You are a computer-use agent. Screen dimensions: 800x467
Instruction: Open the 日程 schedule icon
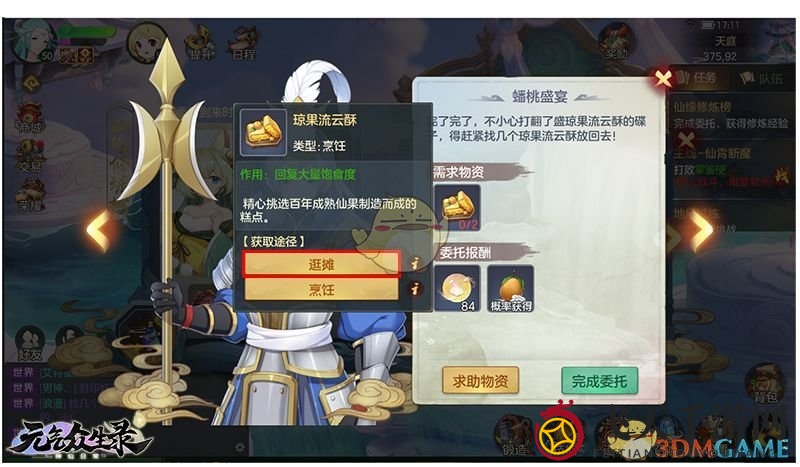[243, 42]
